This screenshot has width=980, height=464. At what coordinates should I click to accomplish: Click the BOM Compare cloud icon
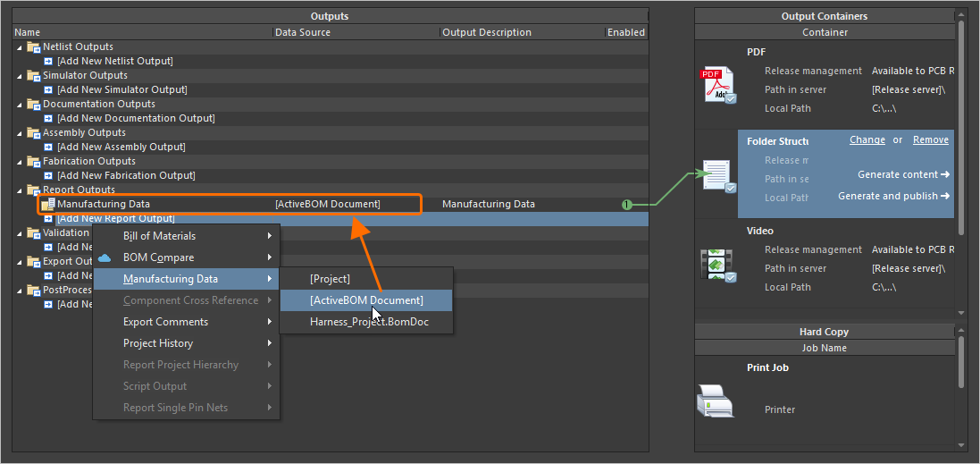click(x=105, y=257)
